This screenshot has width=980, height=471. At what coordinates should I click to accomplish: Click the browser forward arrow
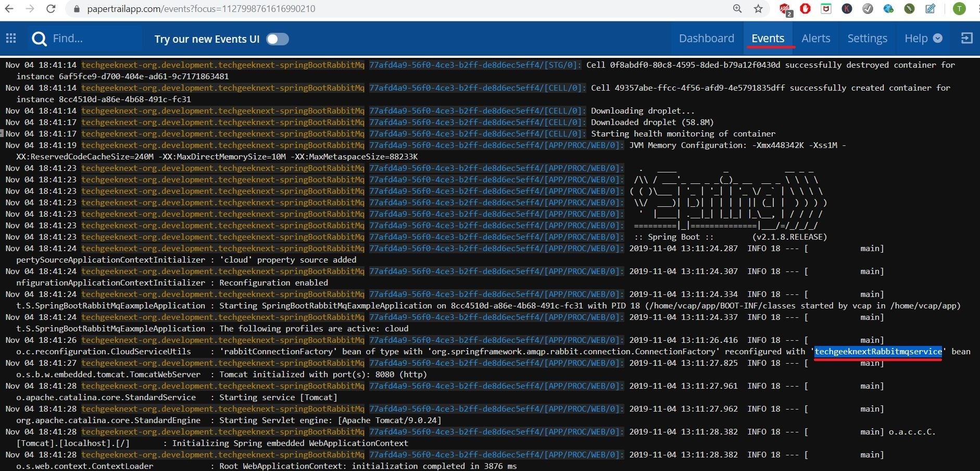pos(30,9)
